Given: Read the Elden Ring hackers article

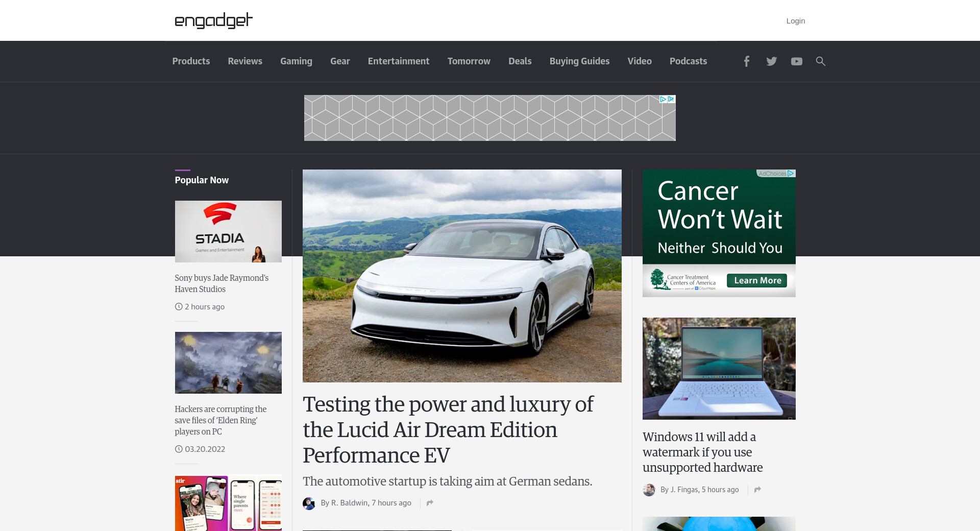Looking at the screenshot, I should click(x=220, y=420).
